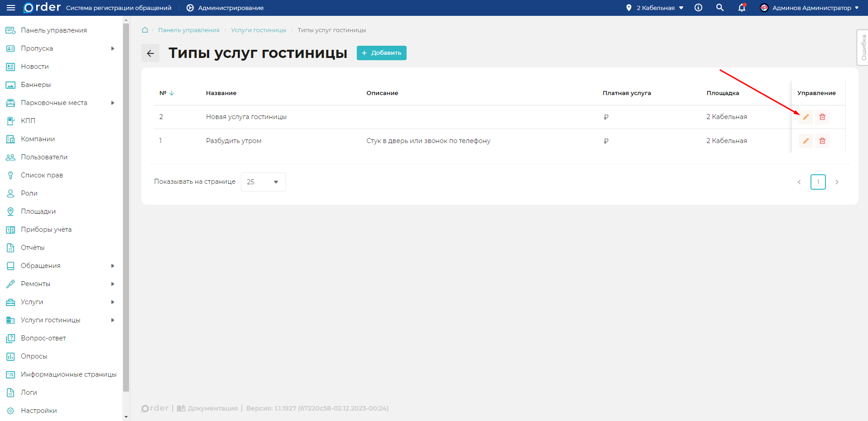The width and height of the screenshot is (868, 421).
Task: Open the '2 Кабельная' site selector
Action: [655, 8]
